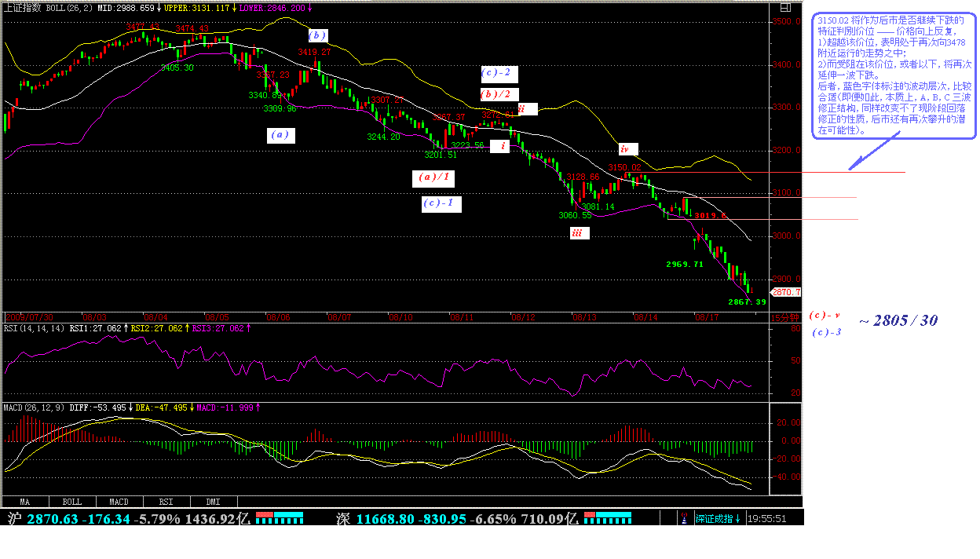Image resolution: width=980 pixels, height=559 pixels.
Task: Click the MID:2988.659 value in the header
Action: 126,7
